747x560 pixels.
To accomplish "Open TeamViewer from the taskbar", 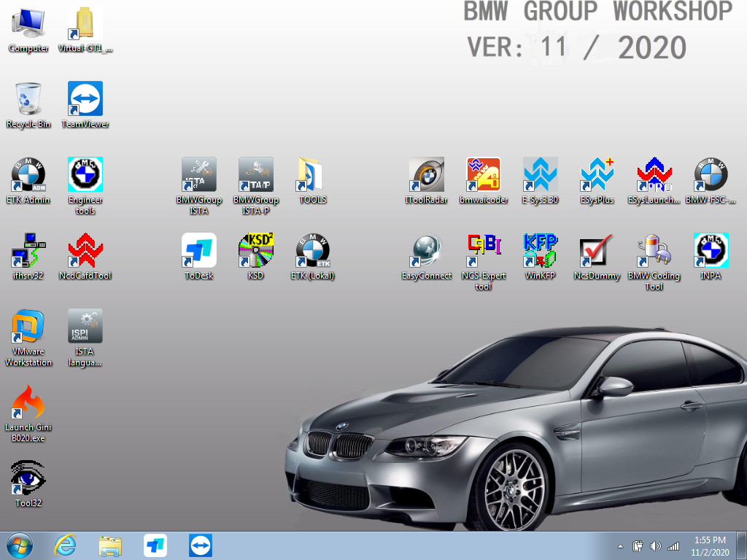I will 200,545.
